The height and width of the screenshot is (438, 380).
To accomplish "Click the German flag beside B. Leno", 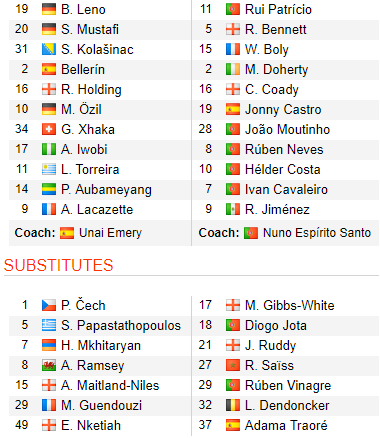I will (49, 9).
